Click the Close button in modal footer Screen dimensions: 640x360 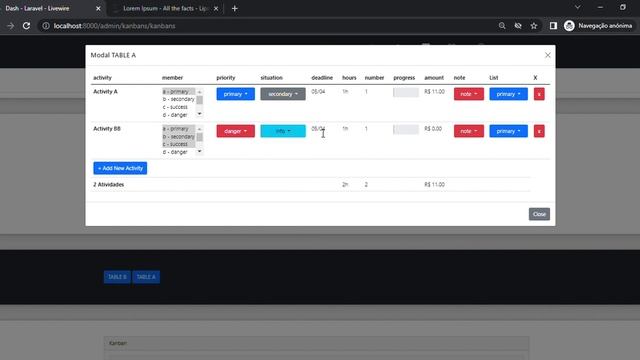539,214
